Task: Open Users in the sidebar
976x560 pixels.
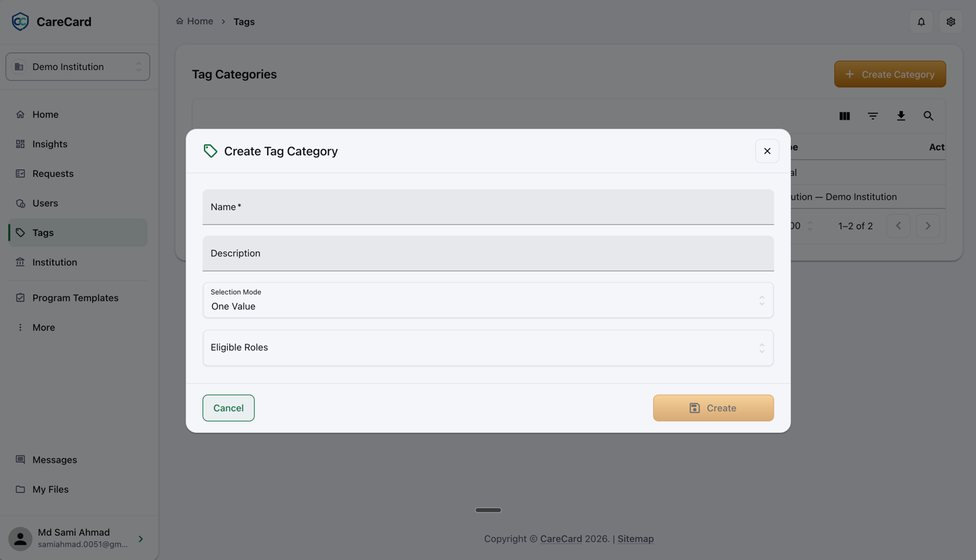Action: 78,203
